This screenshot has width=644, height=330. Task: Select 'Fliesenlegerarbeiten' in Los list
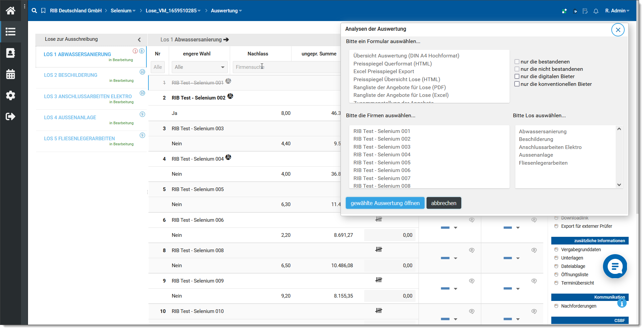[x=543, y=163]
